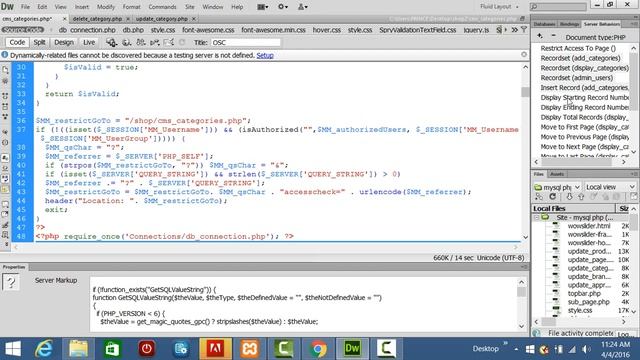Click the Put files up-arrow icon

tap(581, 197)
